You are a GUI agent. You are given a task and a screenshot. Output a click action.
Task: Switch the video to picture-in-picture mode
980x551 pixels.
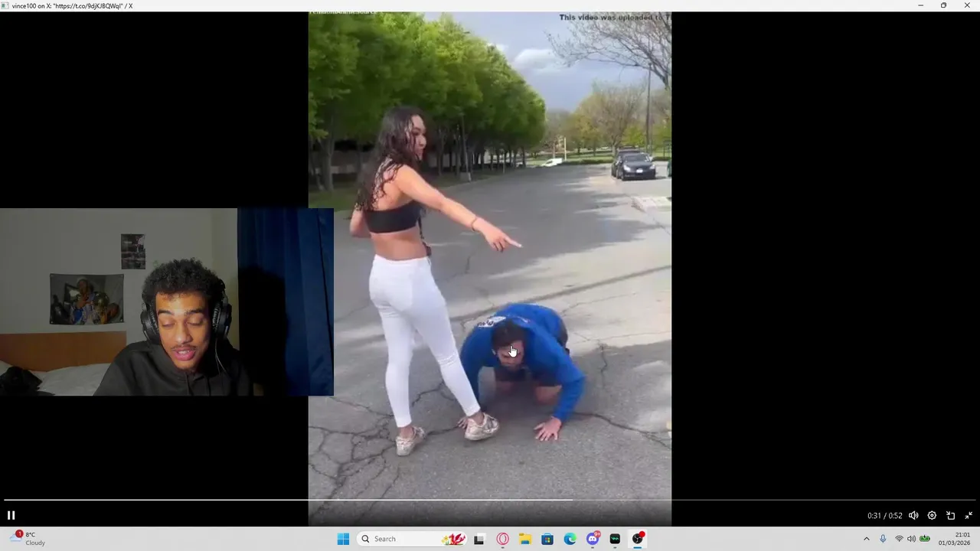coord(950,516)
